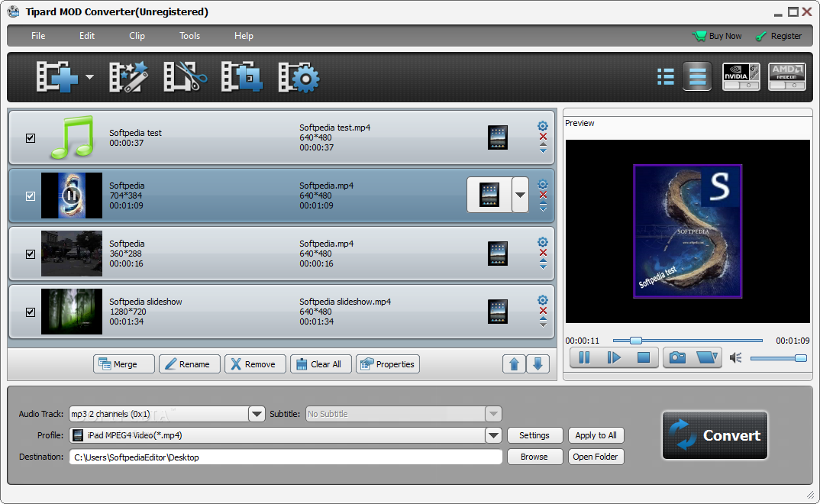Screen dimensions: 820x504
Task: Click the Remove button
Action: pos(255,364)
